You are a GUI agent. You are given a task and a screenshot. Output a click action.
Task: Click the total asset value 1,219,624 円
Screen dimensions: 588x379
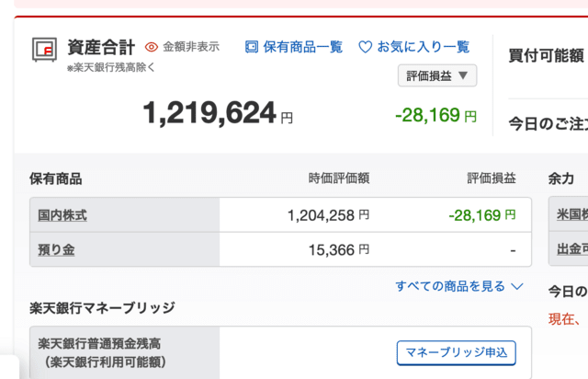tap(218, 112)
